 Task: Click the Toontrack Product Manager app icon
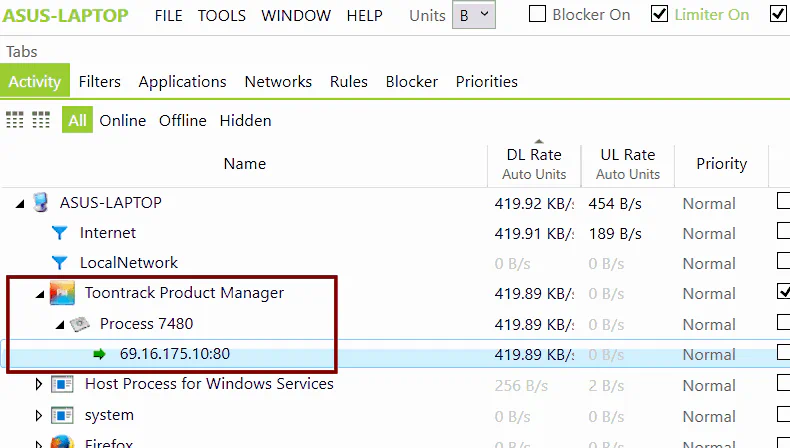[62, 293]
